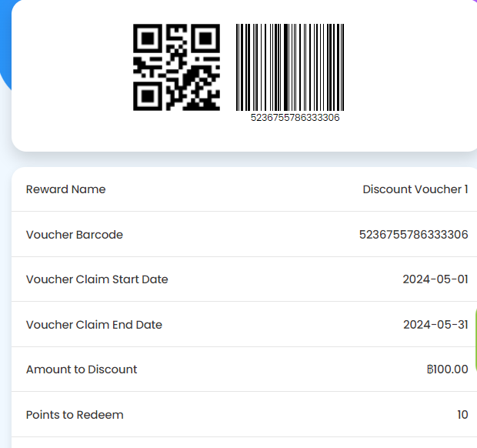Click the Voucher Barcode label
This screenshot has width=477, height=448.
pyautogui.click(x=75, y=235)
